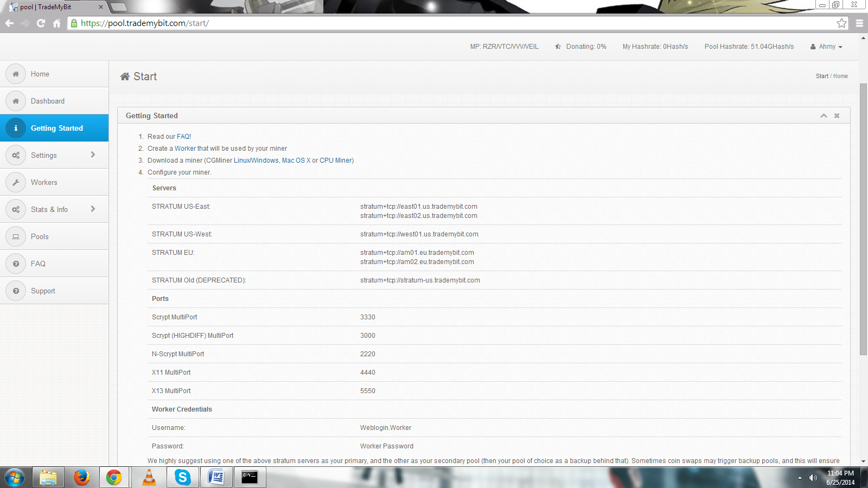Open the Support menu item
Screen dimensions: 868x488
point(54,291)
